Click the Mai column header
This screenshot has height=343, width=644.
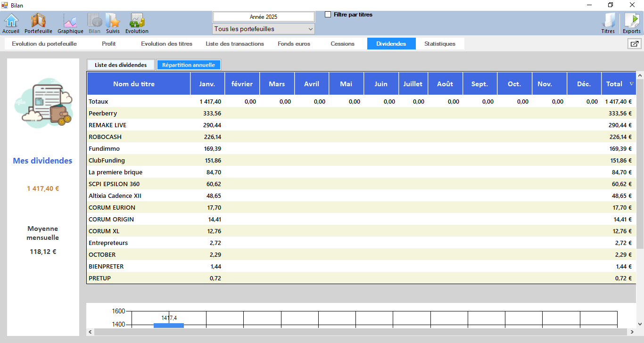pos(347,84)
